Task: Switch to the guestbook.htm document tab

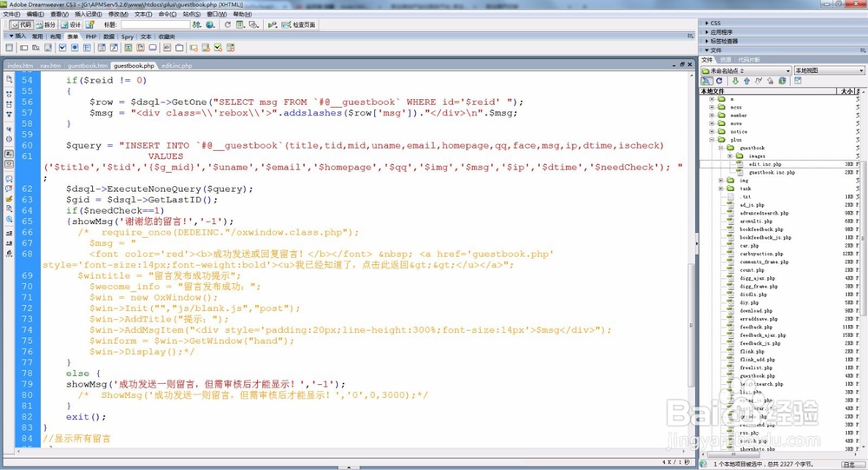Action: pos(88,65)
